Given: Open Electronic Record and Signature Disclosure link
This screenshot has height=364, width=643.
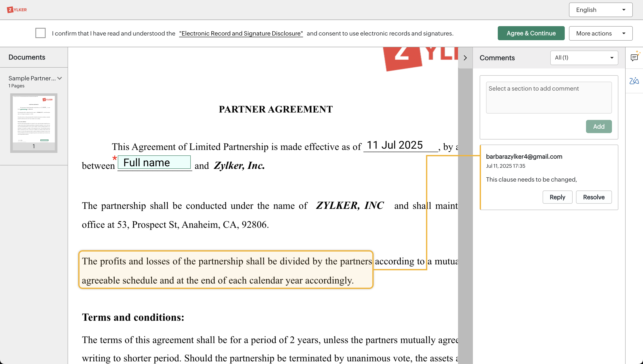Looking at the screenshot, I should pyautogui.click(x=241, y=33).
